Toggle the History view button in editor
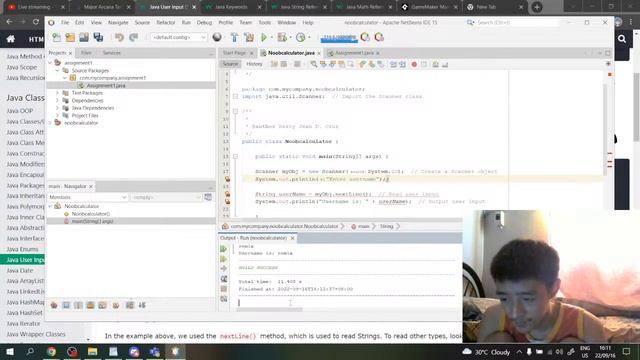 tap(254, 64)
